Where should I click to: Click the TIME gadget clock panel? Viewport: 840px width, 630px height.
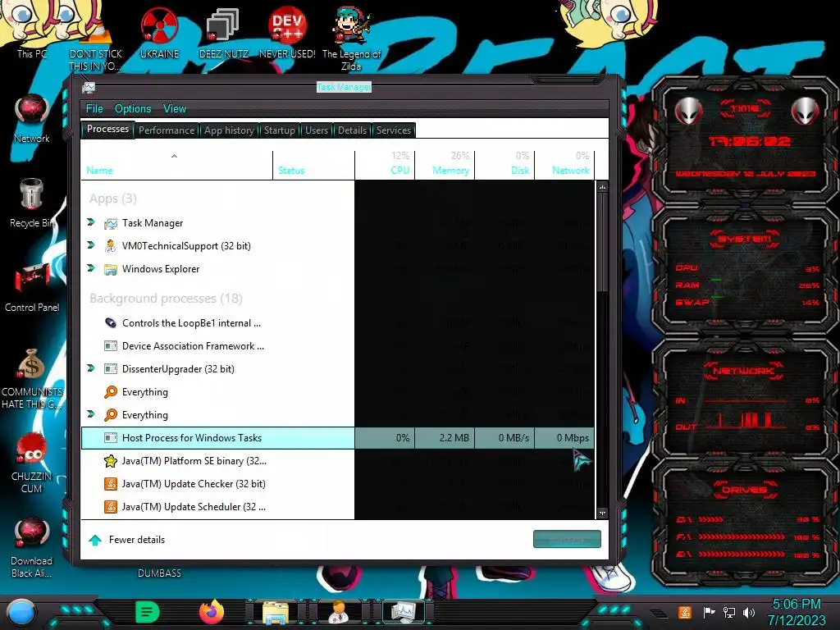click(745, 142)
